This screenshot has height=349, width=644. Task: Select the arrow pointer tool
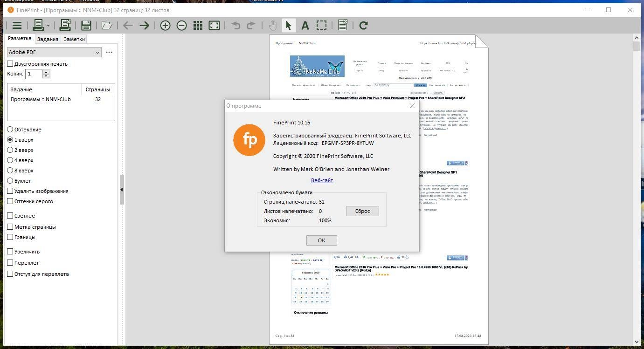point(289,26)
